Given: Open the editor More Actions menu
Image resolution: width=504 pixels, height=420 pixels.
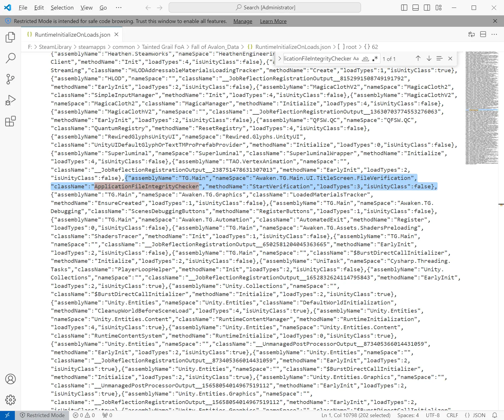Looking at the screenshot, I should (494, 34).
